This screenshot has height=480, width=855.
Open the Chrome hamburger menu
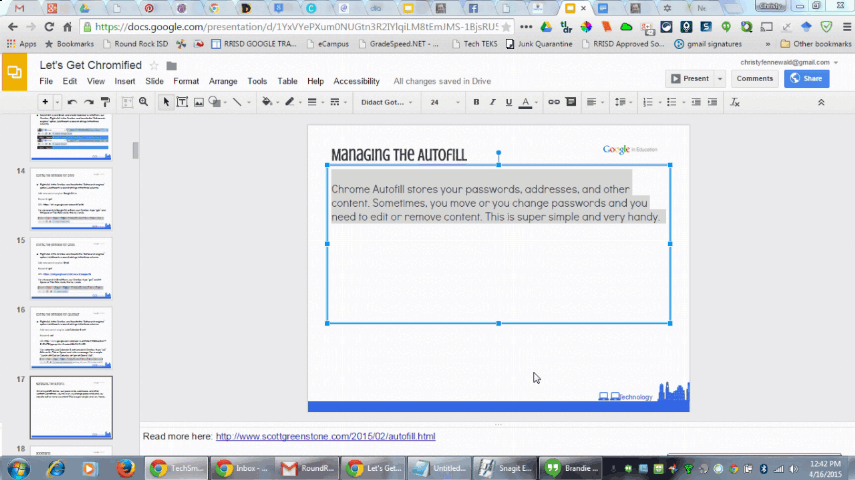[847, 26]
